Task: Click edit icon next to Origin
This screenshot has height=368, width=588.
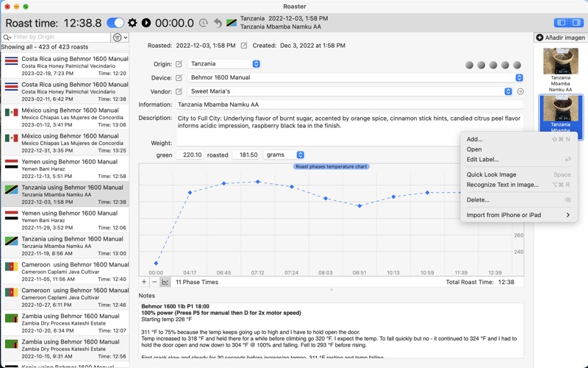Action: click(x=179, y=64)
